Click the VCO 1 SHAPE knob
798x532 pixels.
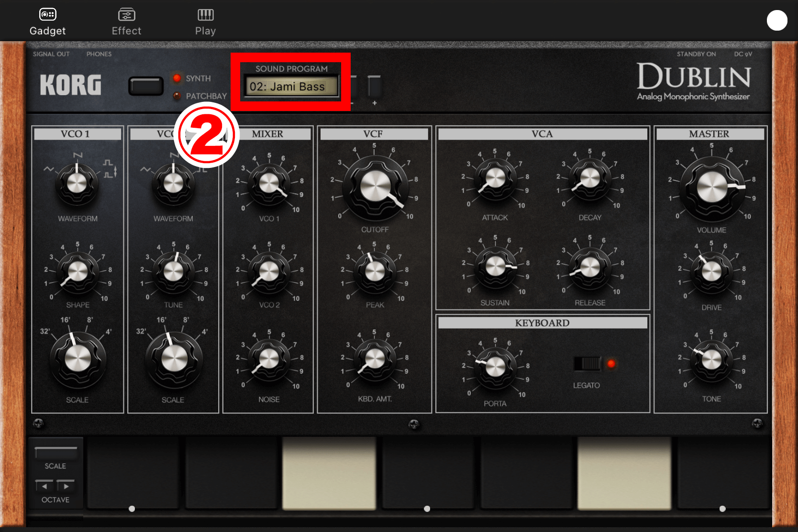77,271
